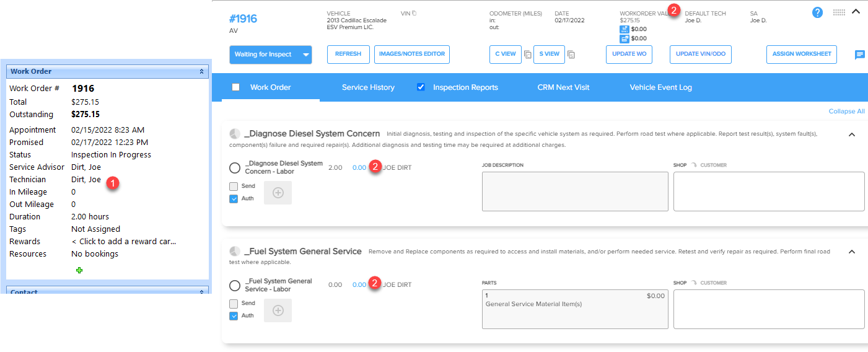The height and width of the screenshot is (352, 868).
Task: Select radio for Fuel System General Service labor
Action: (235, 286)
